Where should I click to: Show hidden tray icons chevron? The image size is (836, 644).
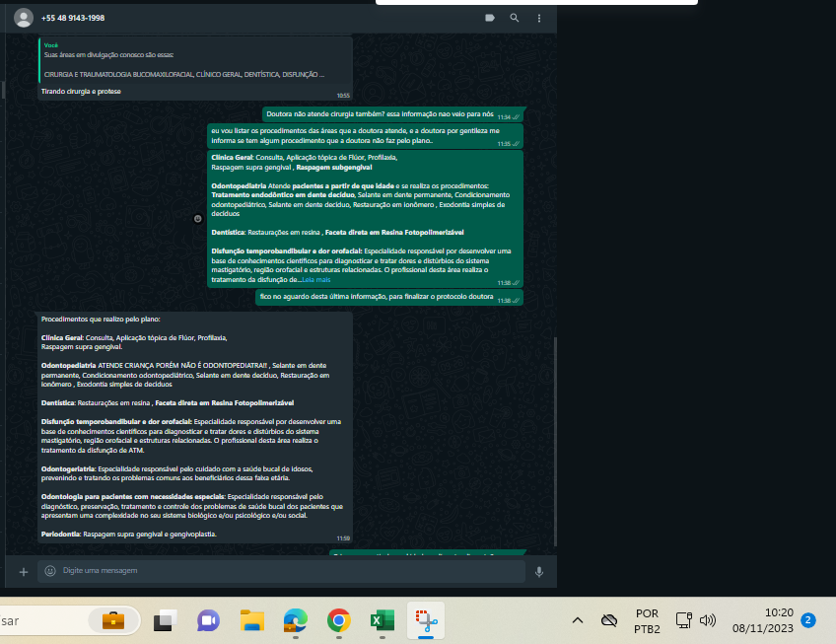pyautogui.click(x=578, y=620)
